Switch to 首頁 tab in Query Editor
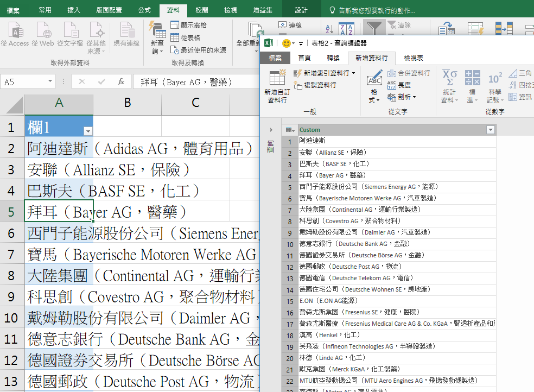The height and width of the screenshot is (392, 534). pos(304,58)
